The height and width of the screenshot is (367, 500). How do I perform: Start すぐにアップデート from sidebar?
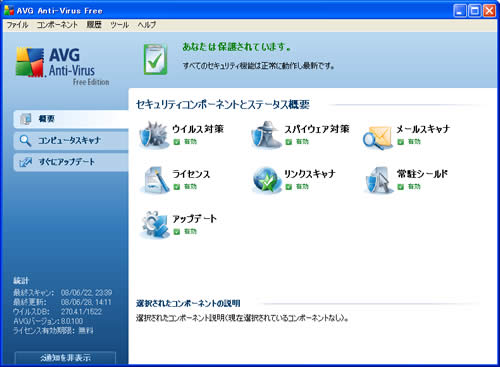click(x=71, y=162)
